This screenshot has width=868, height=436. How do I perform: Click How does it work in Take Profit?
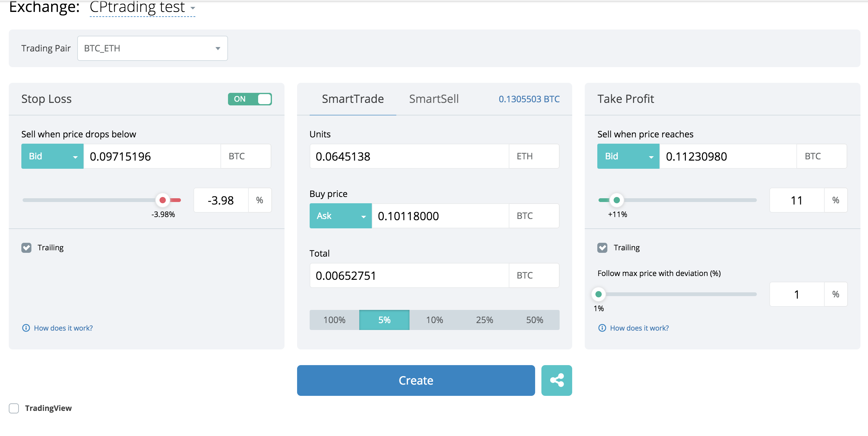pyautogui.click(x=639, y=327)
